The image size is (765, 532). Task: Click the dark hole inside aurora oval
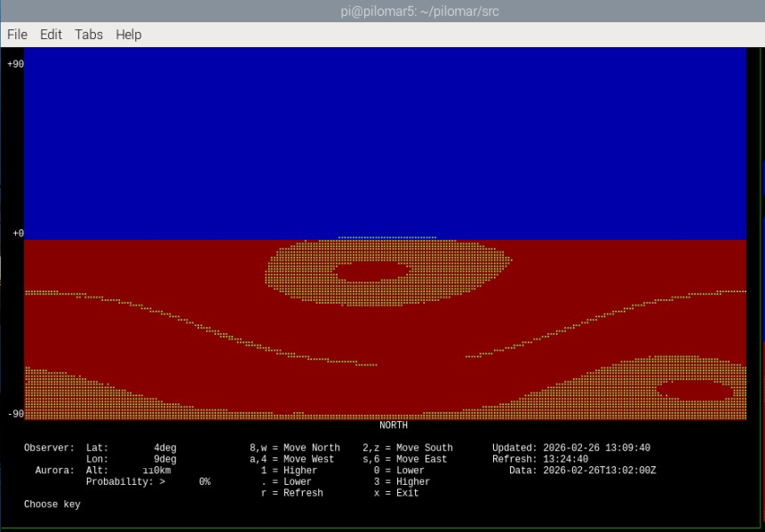[371, 271]
